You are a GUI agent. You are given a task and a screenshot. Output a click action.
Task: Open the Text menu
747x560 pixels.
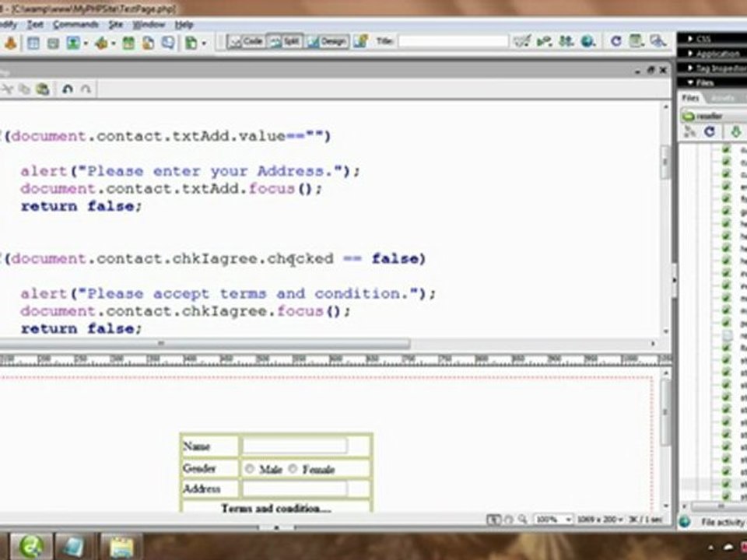34,24
